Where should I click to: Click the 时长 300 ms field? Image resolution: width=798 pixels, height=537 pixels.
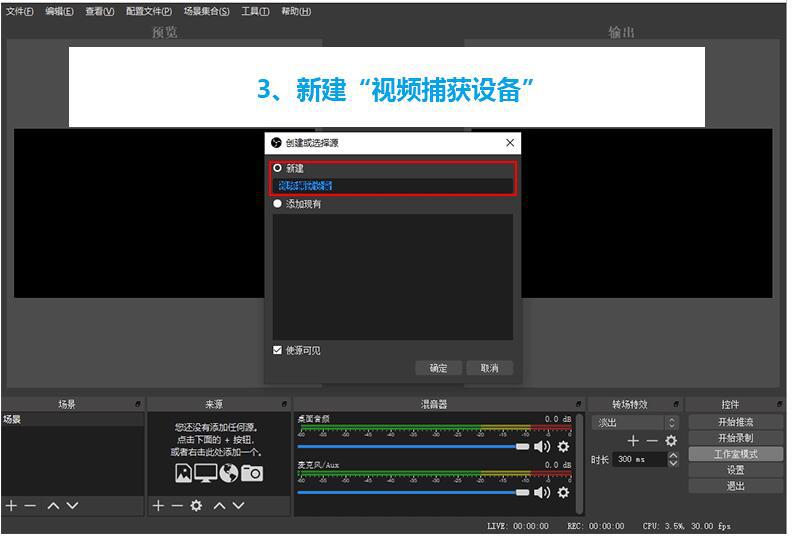tap(640, 459)
